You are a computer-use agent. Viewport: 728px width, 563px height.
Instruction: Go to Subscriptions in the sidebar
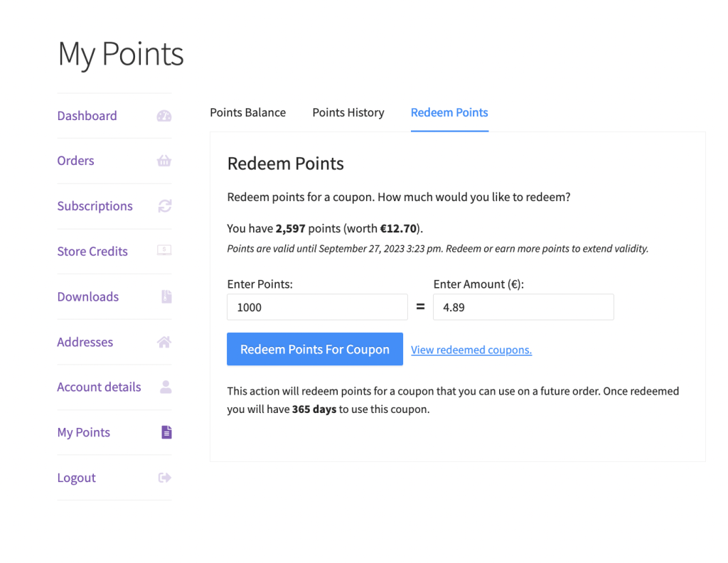click(95, 206)
